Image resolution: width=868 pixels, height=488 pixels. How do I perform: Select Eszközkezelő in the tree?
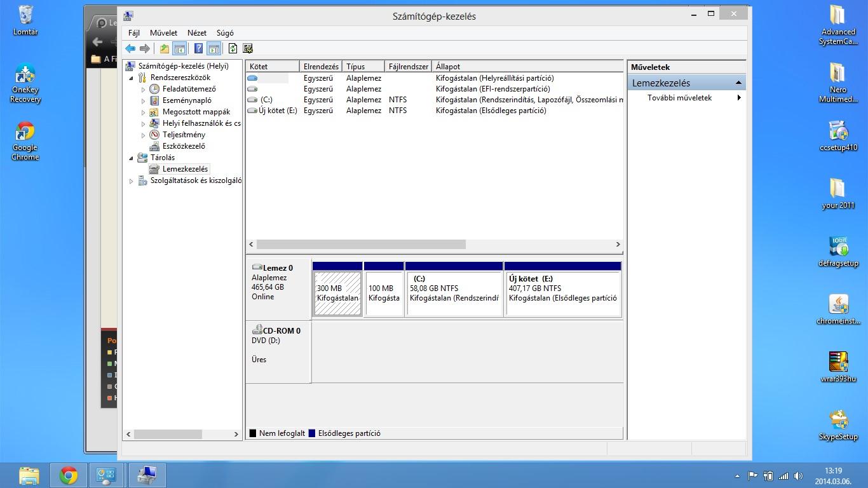(183, 146)
